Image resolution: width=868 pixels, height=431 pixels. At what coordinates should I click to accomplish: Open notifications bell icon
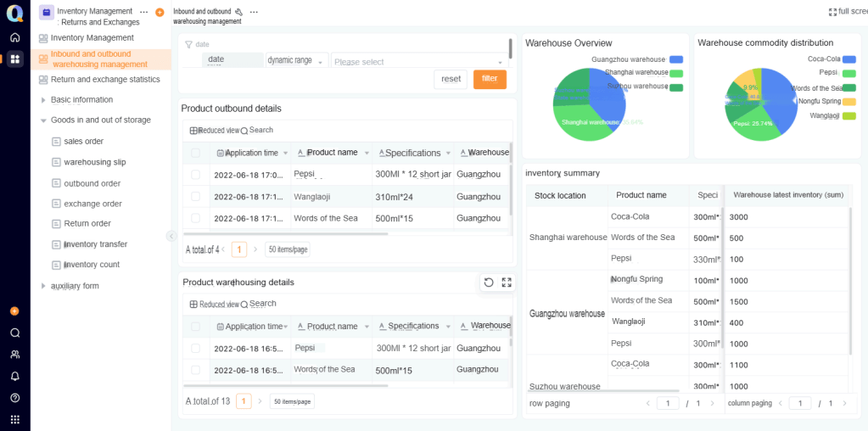[x=14, y=376]
